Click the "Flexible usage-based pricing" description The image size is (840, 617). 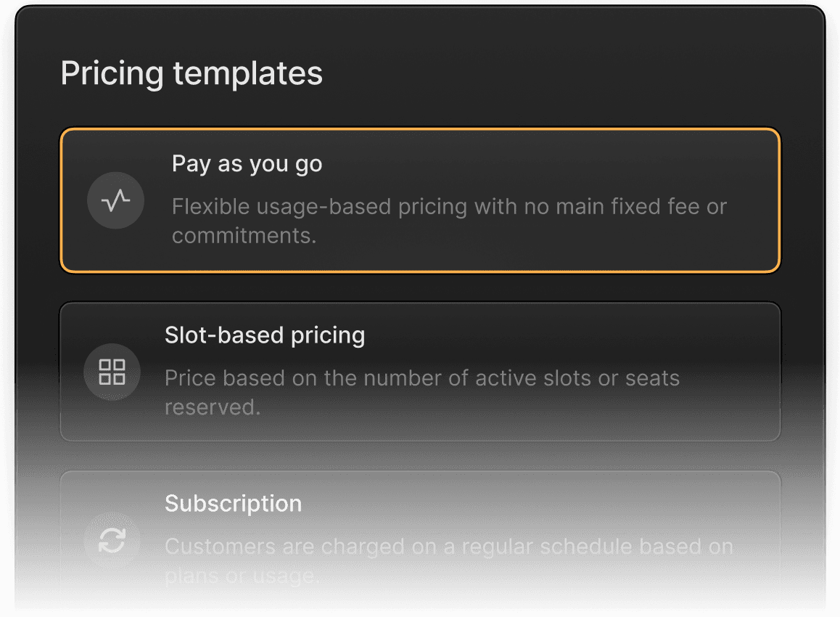449,207
